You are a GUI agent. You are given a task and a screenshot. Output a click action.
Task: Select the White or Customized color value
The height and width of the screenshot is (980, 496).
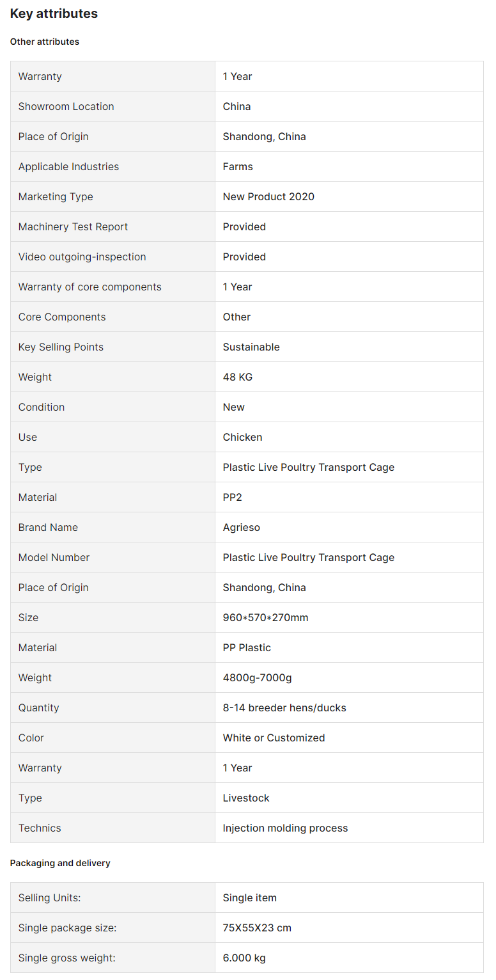274,738
